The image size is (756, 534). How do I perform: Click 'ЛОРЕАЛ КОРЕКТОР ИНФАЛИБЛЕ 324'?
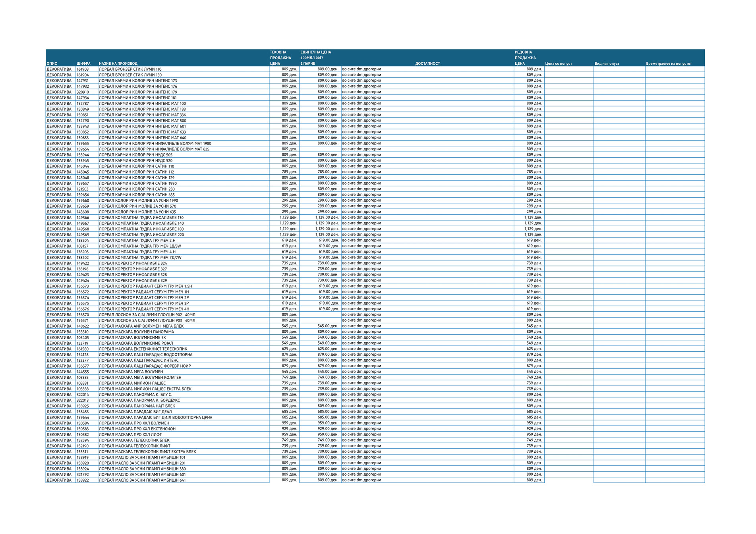(x=133, y=263)
